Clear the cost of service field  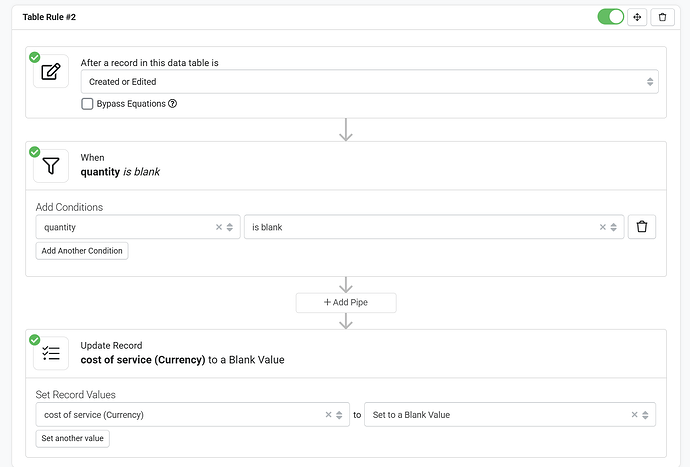(329, 414)
